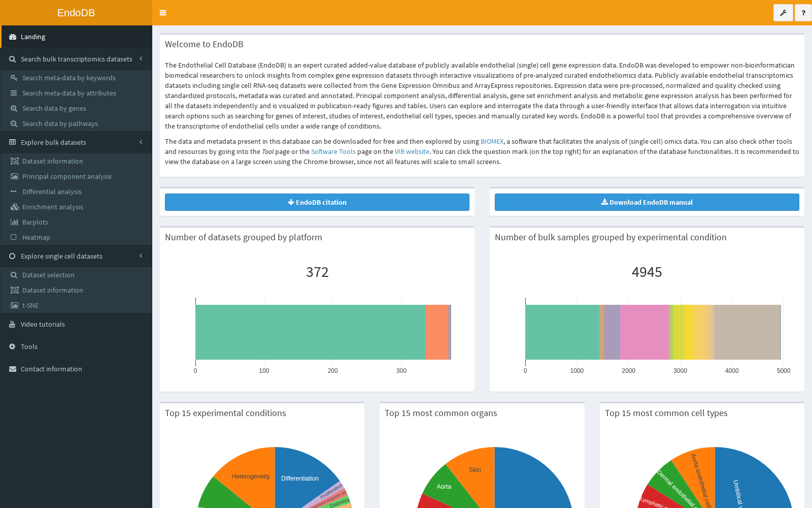The image size is (812, 508).
Task: Click the total count 4945 above condition chart
Action: point(647,272)
